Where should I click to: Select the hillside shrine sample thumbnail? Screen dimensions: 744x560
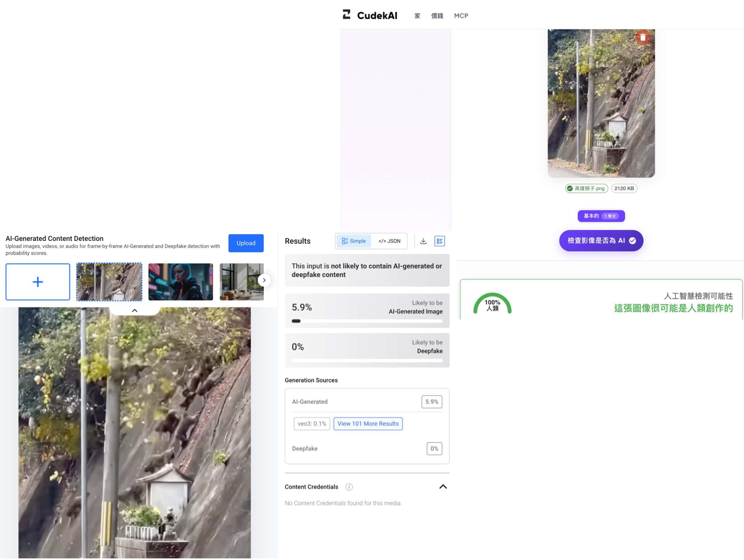pos(109,282)
